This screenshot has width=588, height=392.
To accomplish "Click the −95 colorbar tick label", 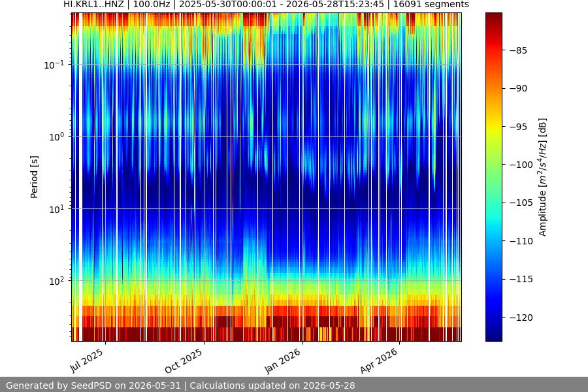I will tap(518, 127).
